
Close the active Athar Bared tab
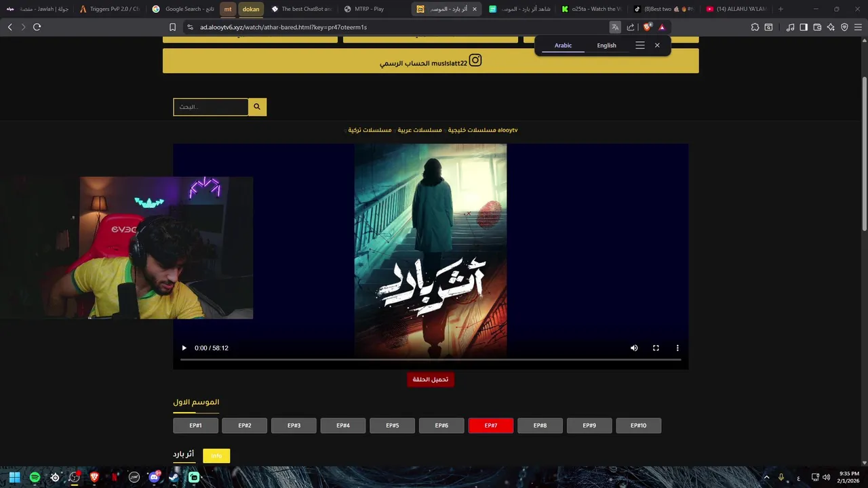tap(474, 9)
